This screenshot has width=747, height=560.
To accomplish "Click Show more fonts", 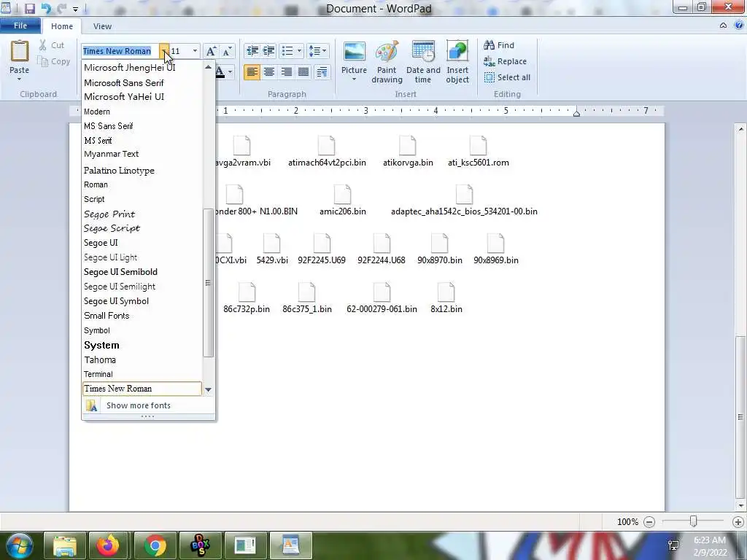I will point(148,405).
